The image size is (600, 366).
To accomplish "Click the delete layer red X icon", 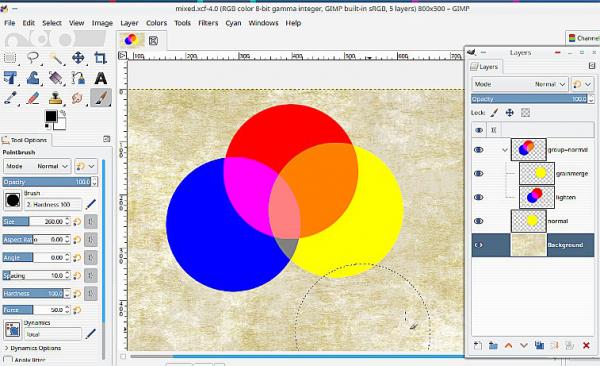I will [586, 346].
